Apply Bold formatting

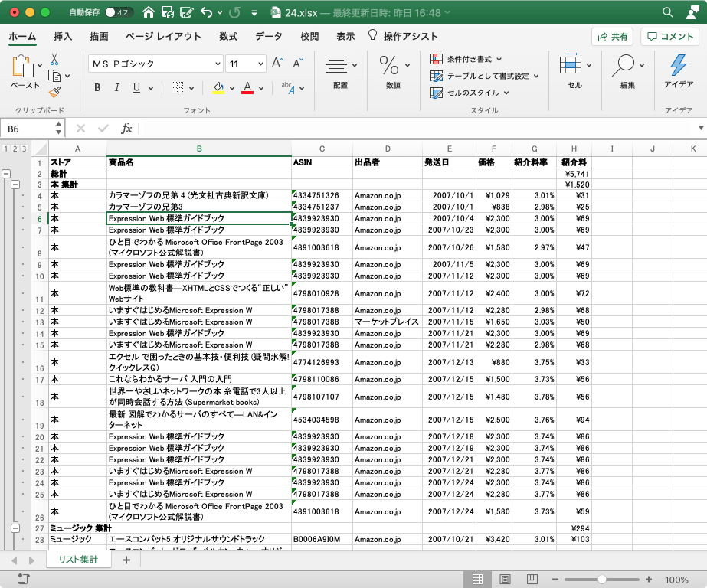point(97,87)
